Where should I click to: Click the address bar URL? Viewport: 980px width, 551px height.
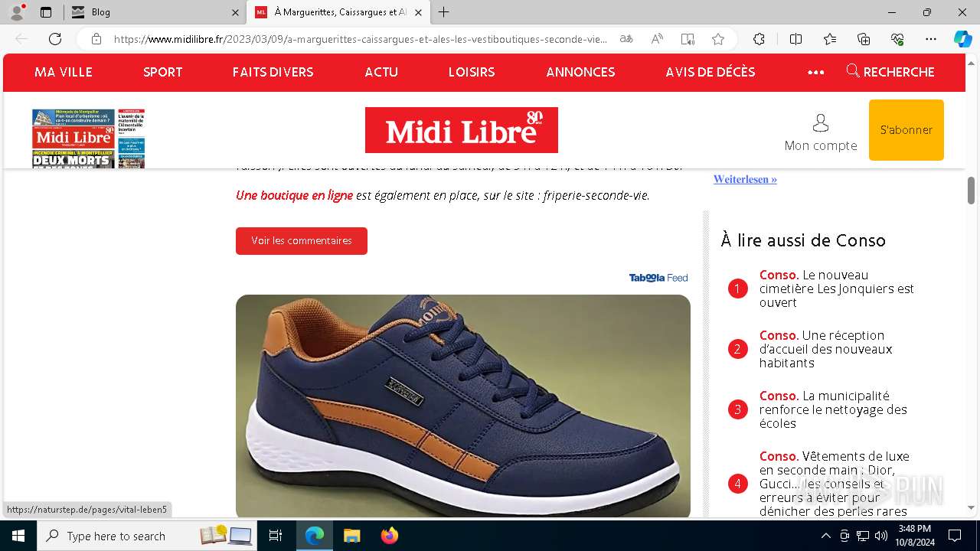coord(361,39)
